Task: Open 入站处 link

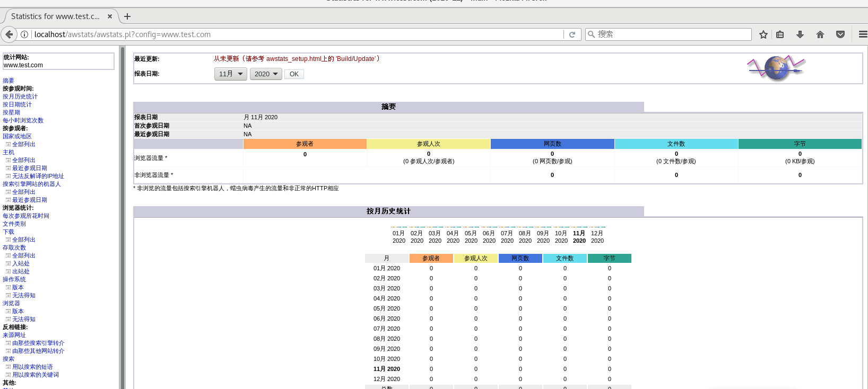Action: pyautogui.click(x=21, y=263)
